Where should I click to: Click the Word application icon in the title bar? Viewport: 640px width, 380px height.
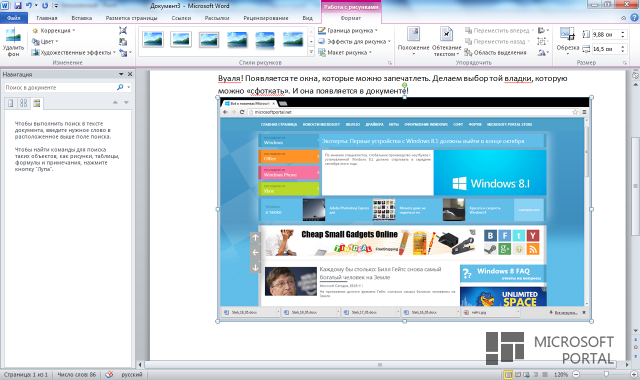(x=5, y=6)
